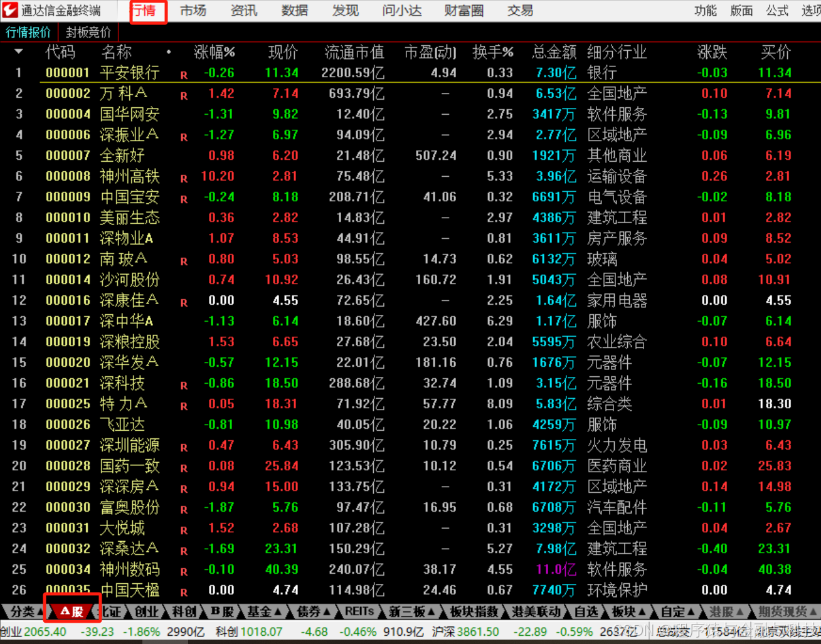Viewport: 821px width, 644px height.
Task: Click the small dot marker after 名称 header
Action: point(169,52)
